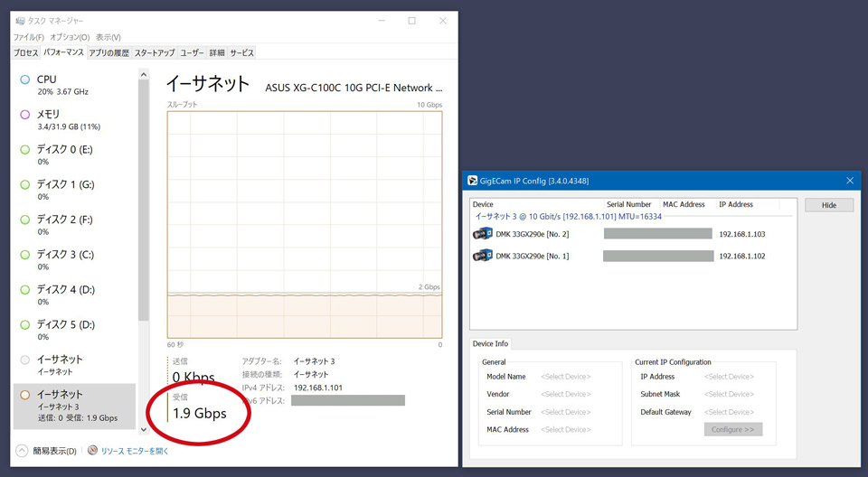
Task: Select ディスク 5 (D:) in the sidebar
Action: coord(74,330)
